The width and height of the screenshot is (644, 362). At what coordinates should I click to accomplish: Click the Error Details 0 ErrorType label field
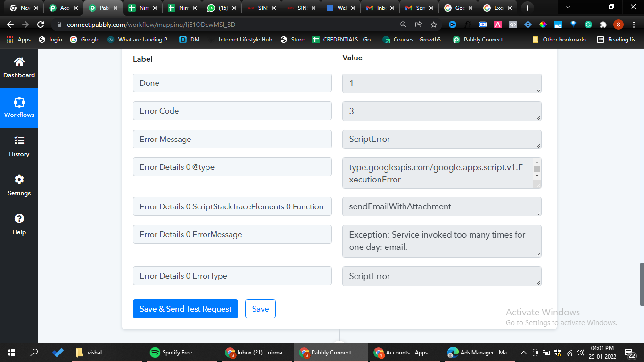(232, 276)
